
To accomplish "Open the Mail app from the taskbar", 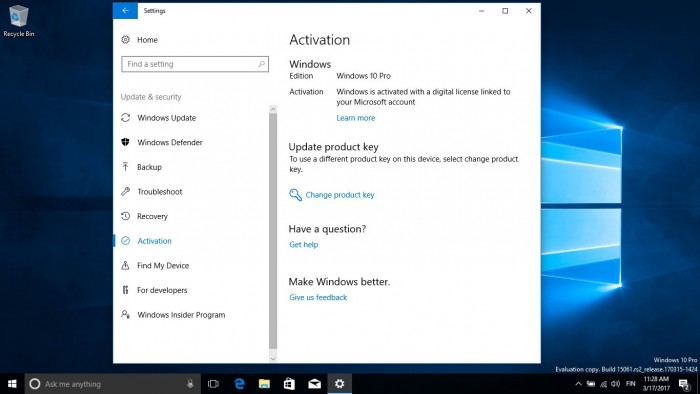I will (314, 384).
